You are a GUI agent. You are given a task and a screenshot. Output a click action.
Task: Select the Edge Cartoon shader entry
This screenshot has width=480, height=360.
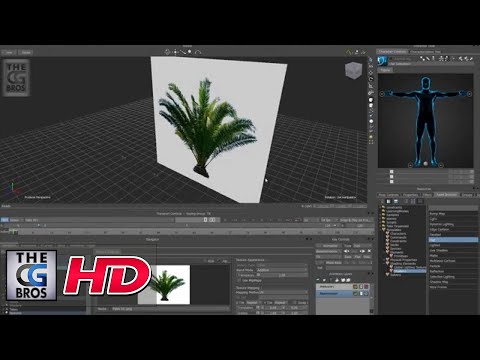[453, 229]
